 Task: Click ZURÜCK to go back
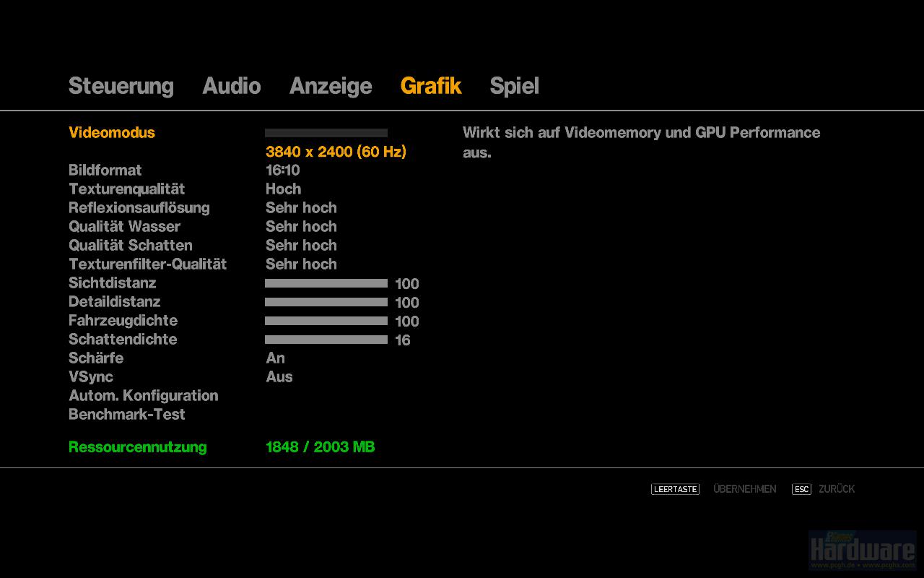point(837,489)
